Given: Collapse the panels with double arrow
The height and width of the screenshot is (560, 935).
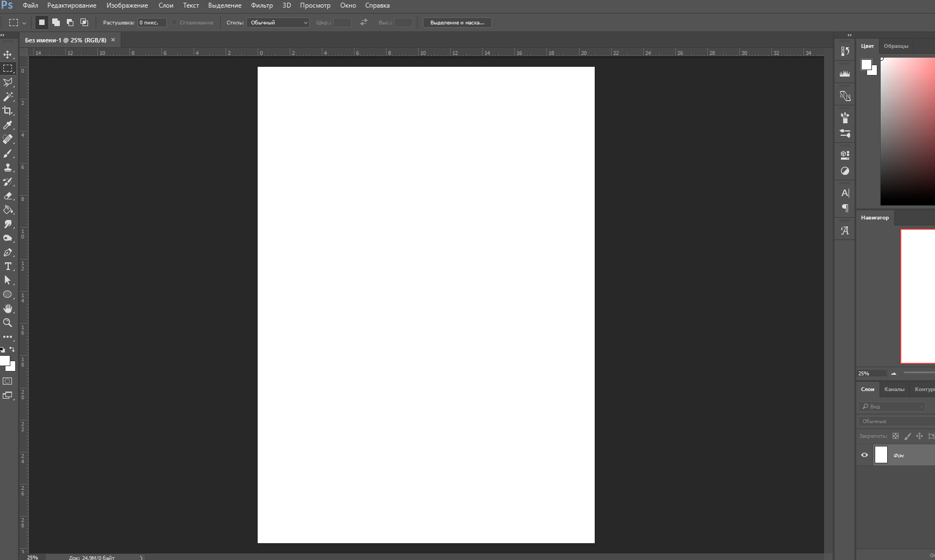Looking at the screenshot, I should coord(849,35).
